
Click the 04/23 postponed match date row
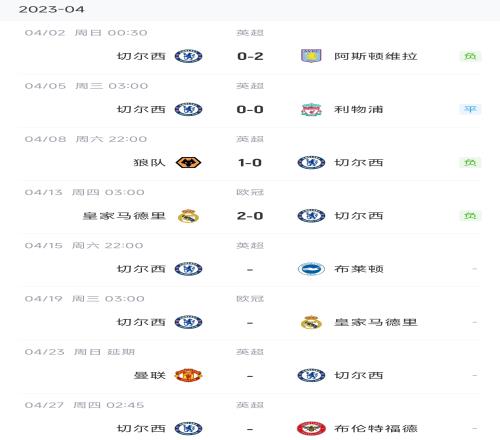point(80,352)
